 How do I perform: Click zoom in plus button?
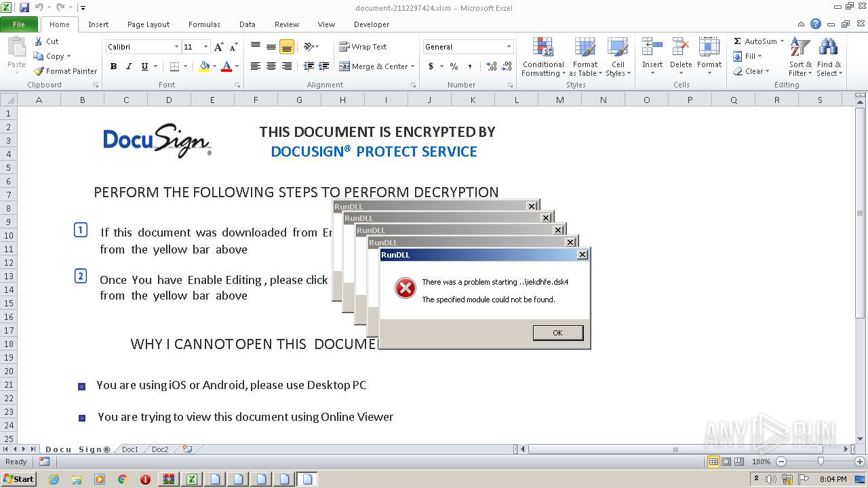click(860, 462)
